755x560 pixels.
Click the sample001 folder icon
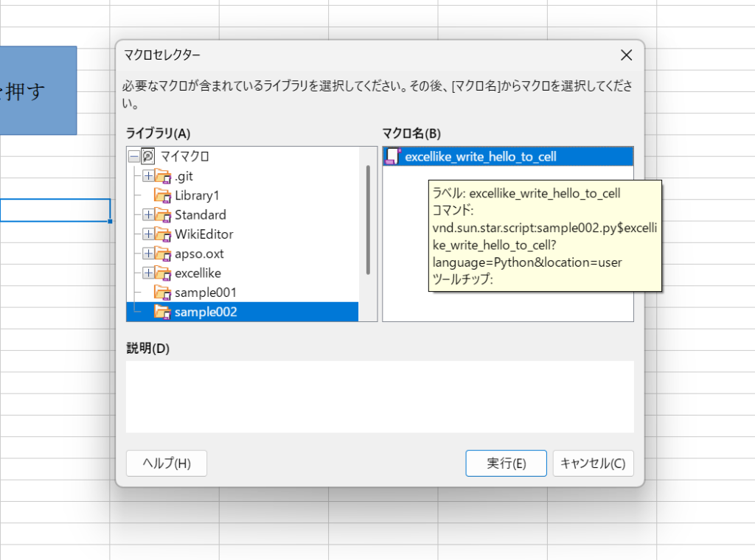163,293
